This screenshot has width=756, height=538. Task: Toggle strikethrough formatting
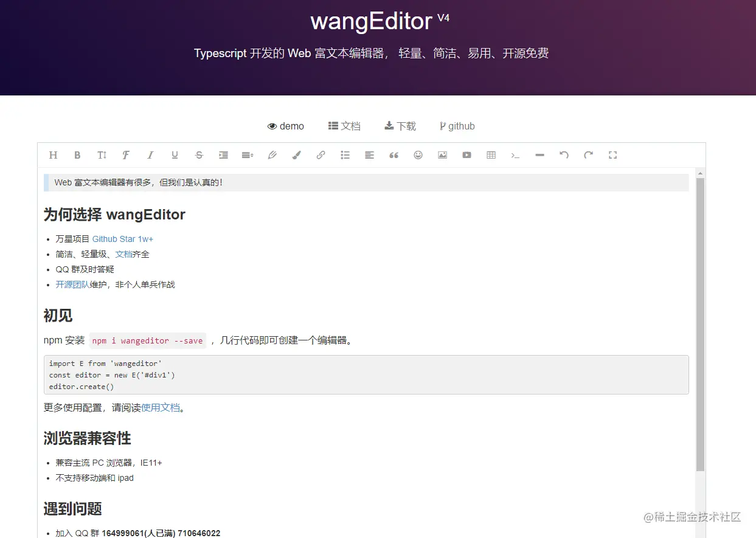pos(199,155)
